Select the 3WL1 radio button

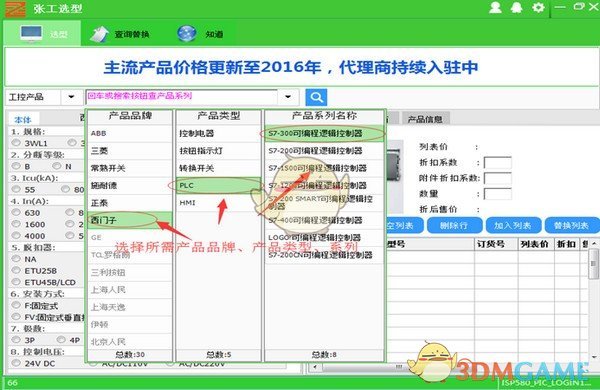coord(16,143)
